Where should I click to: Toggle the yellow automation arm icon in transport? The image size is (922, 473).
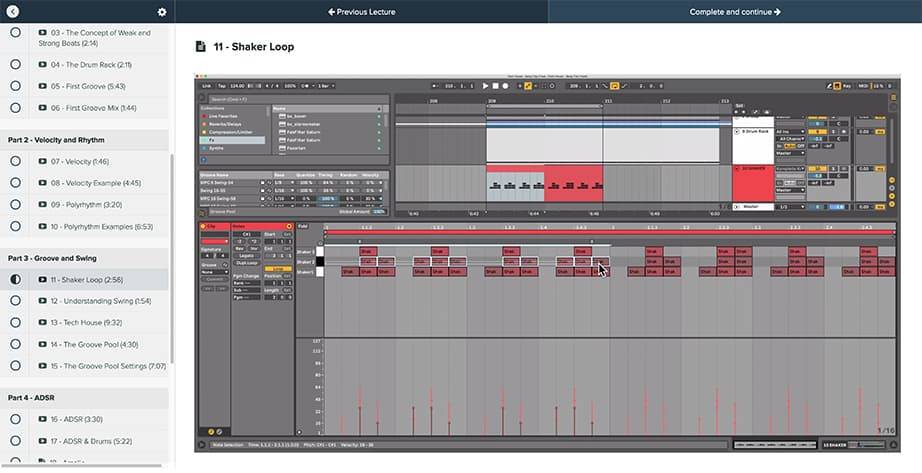(527, 86)
